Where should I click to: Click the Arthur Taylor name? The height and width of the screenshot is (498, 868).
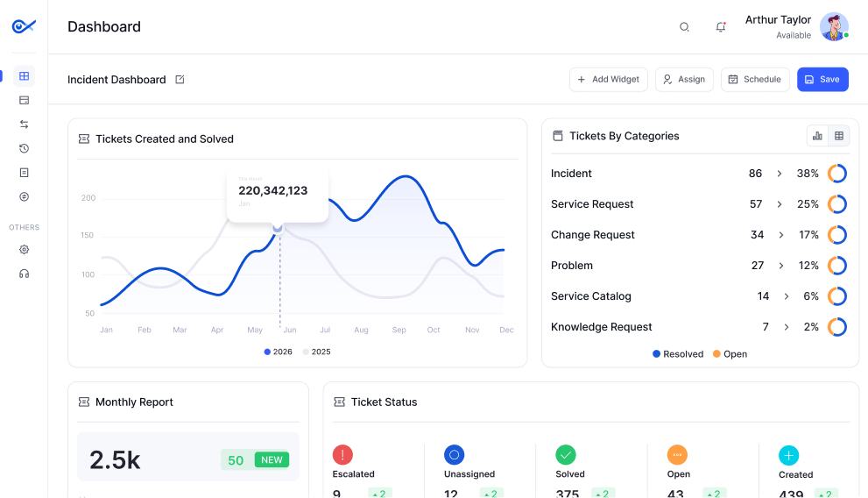click(778, 20)
